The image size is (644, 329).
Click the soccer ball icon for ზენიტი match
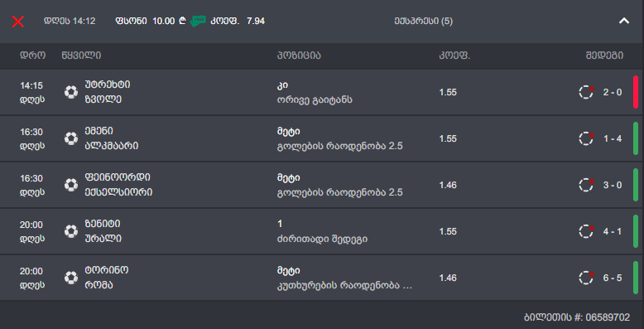pyautogui.click(x=71, y=231)
